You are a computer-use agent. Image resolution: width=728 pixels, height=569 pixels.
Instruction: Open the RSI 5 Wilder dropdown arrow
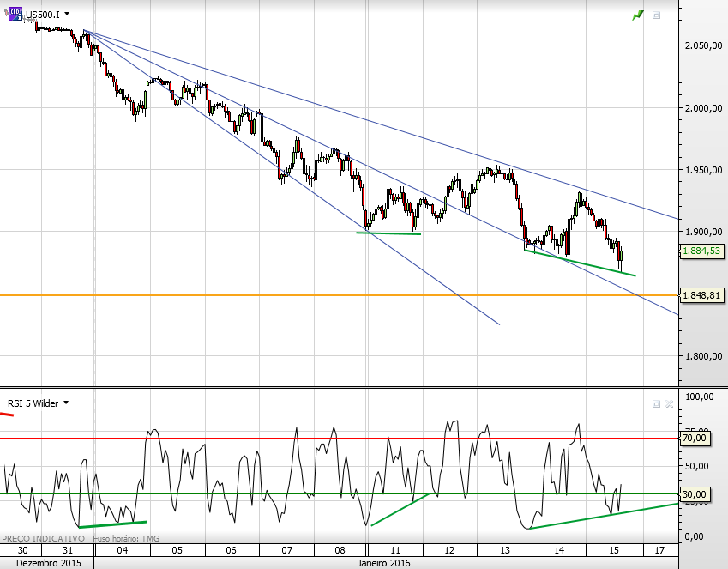coord(66,403)
